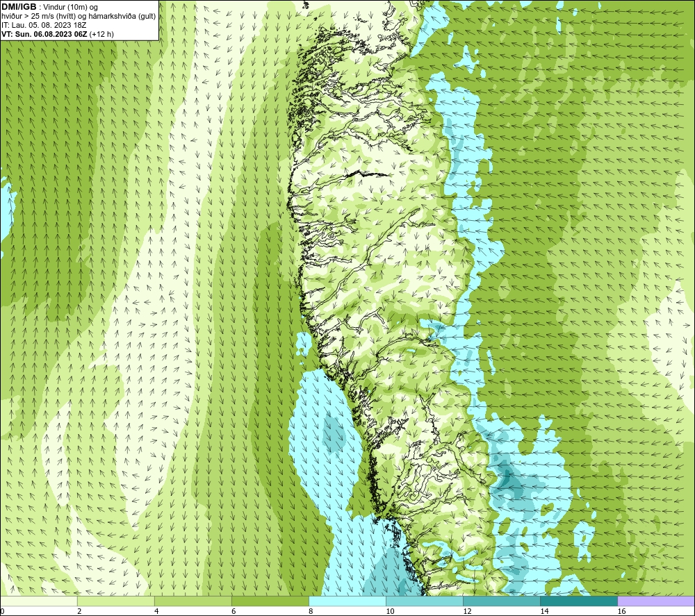Click the 2–4 m/s legend color swatch
Viewport: 695px width, 616px height.
[115, 601]
